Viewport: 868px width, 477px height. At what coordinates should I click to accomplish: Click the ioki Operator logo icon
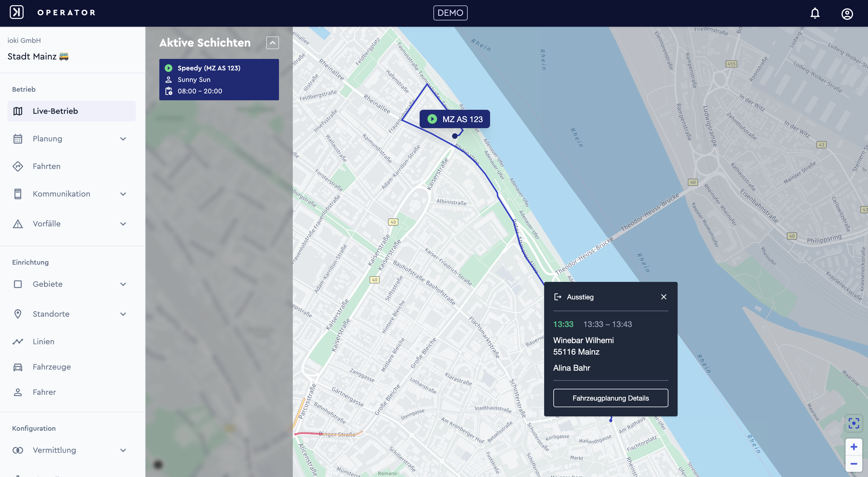click(16, 12)
